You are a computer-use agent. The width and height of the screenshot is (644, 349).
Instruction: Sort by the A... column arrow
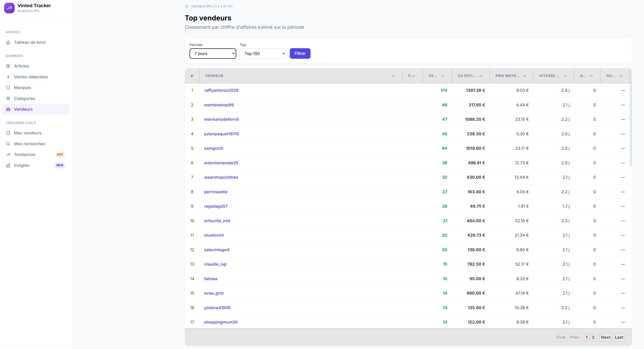(x=592, y=76)
